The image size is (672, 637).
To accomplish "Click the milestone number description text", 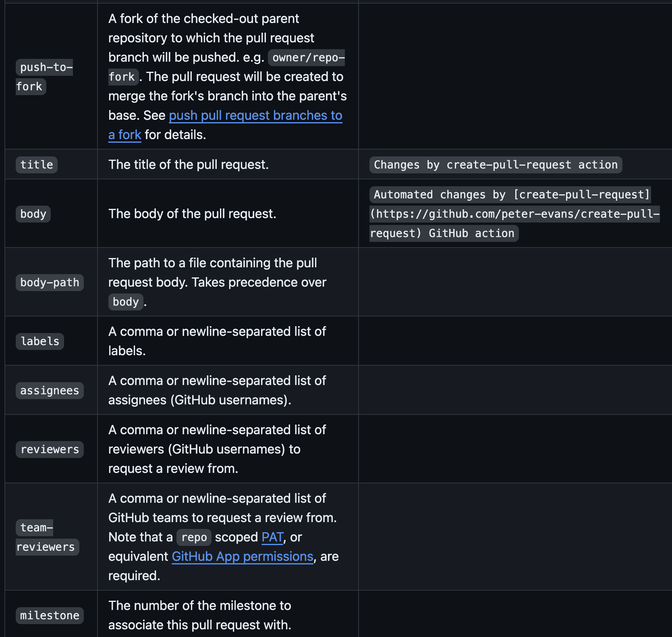I will pos(199,615).
